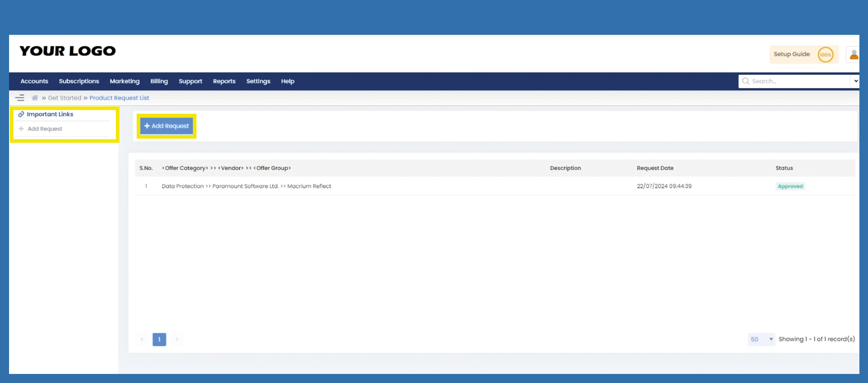
Task: Open the search box dropdown arrow
Action: [x=855, y=81]
